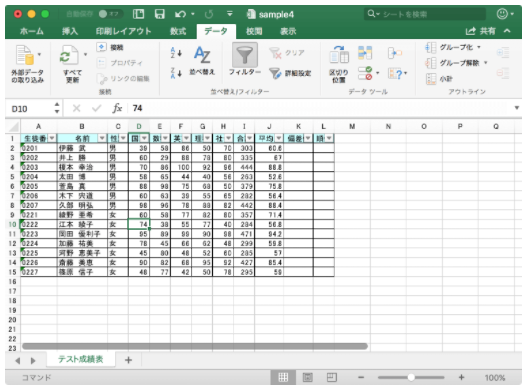Click the Select All corner triangle
The height and width of the screenshot is (388, 523).
[14, 127]
